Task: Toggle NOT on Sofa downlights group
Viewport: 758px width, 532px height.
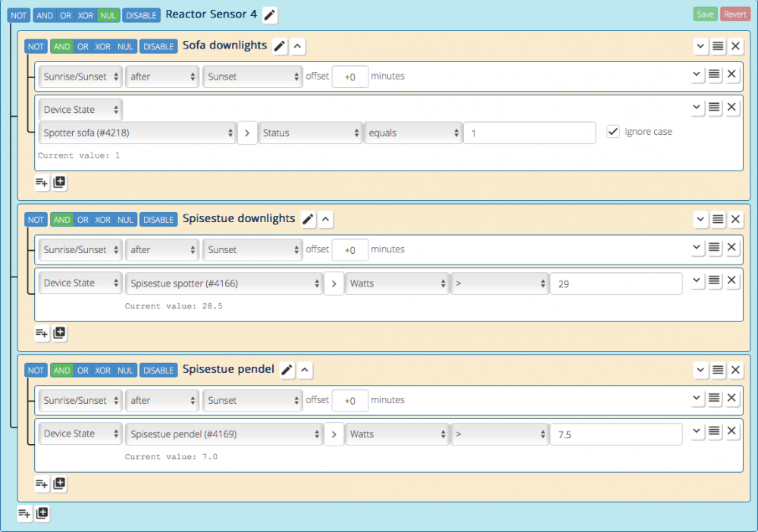Action: click(36, 47)
